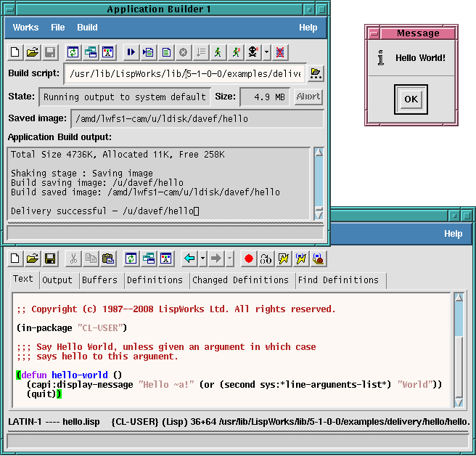Click the Editor echo area at bottom
This screenshot has height=456, width=476.
[x=238, y=441]
